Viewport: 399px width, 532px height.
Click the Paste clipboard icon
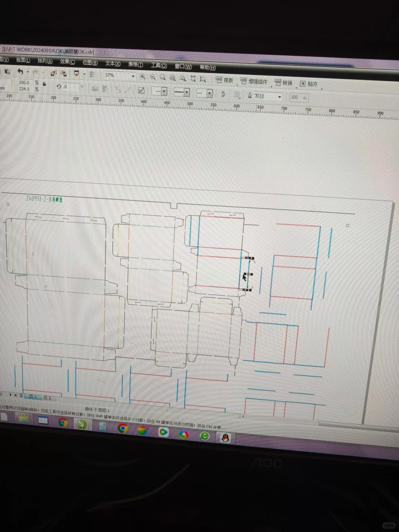[7, 71]
